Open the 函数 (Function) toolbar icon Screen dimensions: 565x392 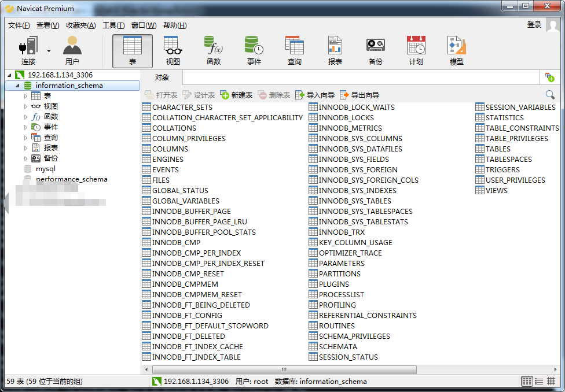(213, 51)
